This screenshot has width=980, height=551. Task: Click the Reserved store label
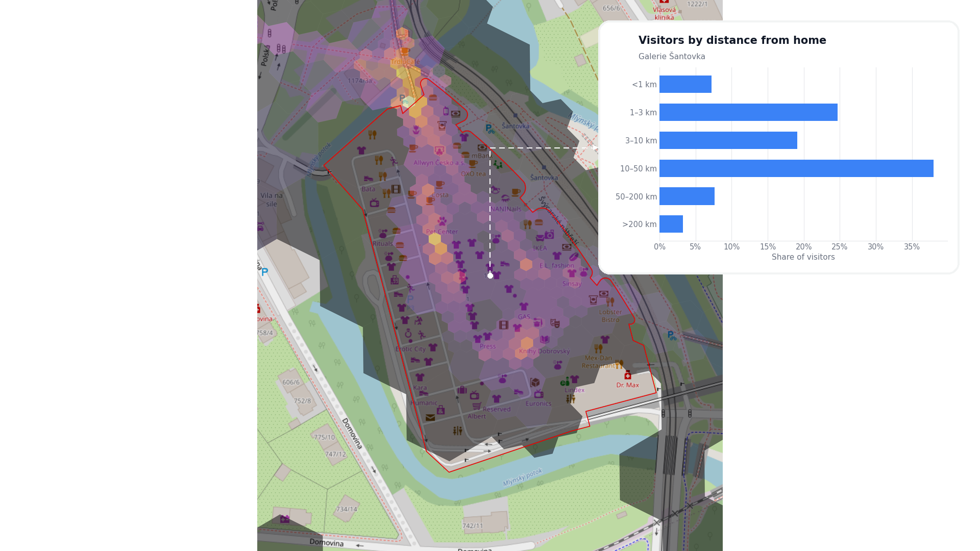point(497,409)
